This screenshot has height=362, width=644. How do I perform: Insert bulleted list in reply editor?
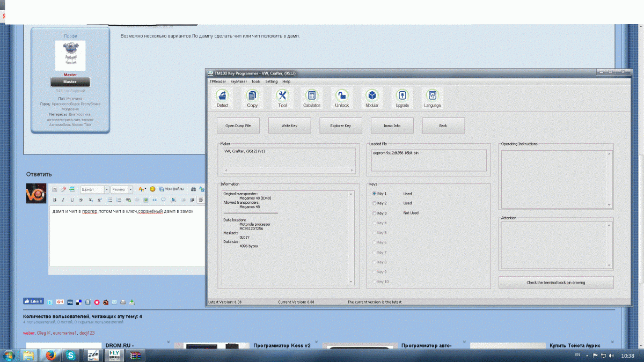110,200
